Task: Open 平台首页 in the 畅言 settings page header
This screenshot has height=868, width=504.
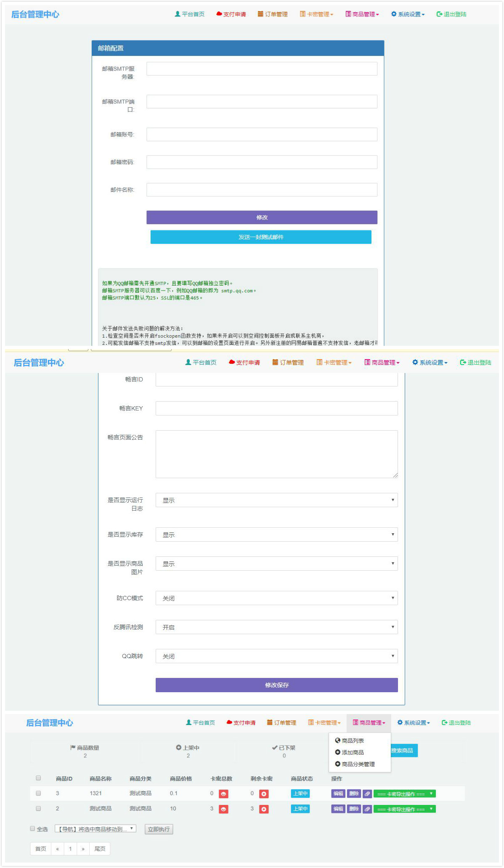Action: 201,363
